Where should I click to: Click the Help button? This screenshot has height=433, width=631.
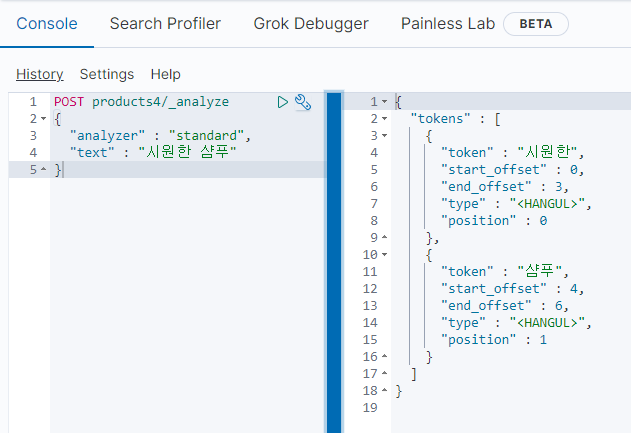coord(166,74)
